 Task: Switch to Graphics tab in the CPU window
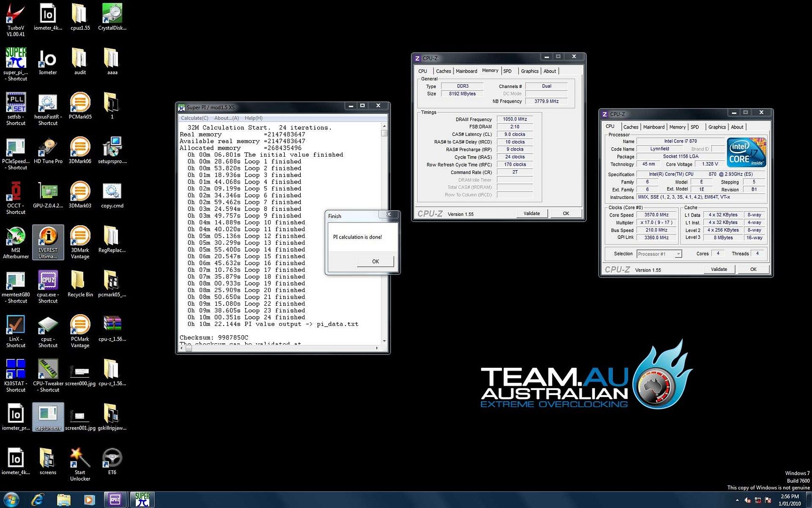point(717,127)
